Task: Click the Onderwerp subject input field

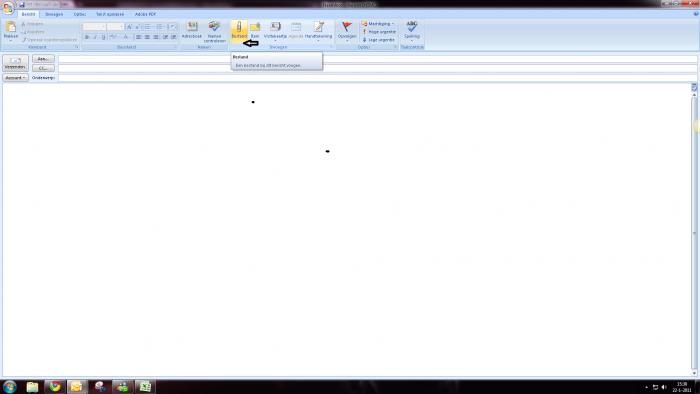Action: point(378,78)
